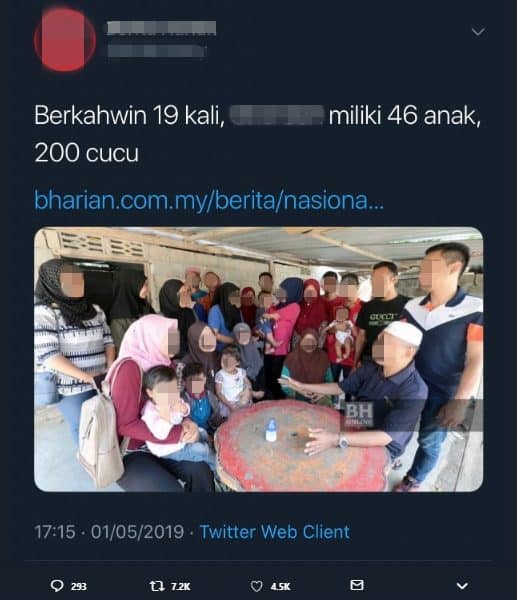Viewport: 517px width, 600px height.
Task: View the 4.5K likes count
Action: click(x=281, y=586)
